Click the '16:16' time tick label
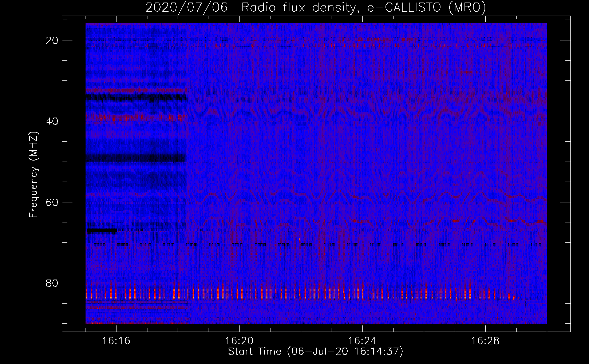Screen dimensions: 589x364 click(x=116, y=341)
